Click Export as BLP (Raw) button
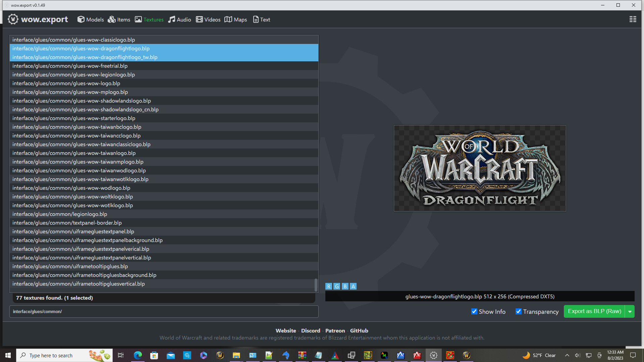This screenshot has width=644, height=362. pyautogui.click(x=594, y=311)
